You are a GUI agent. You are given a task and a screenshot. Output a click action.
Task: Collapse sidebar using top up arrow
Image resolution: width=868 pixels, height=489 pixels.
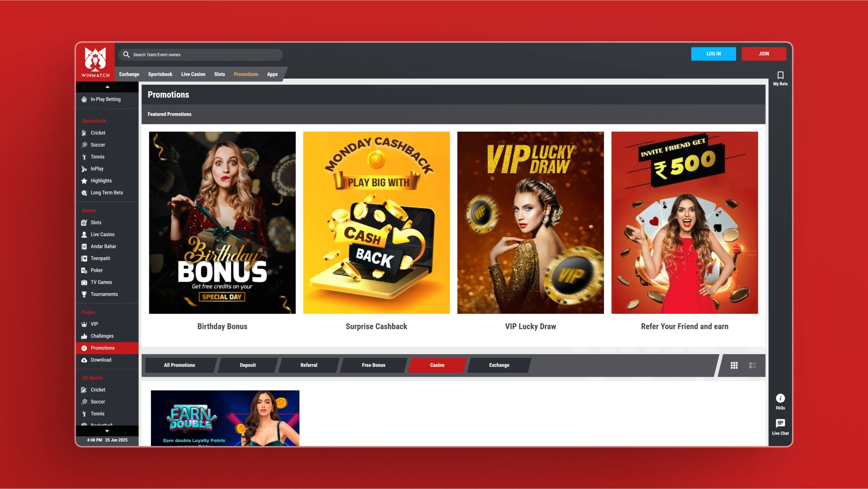[107, 87]
